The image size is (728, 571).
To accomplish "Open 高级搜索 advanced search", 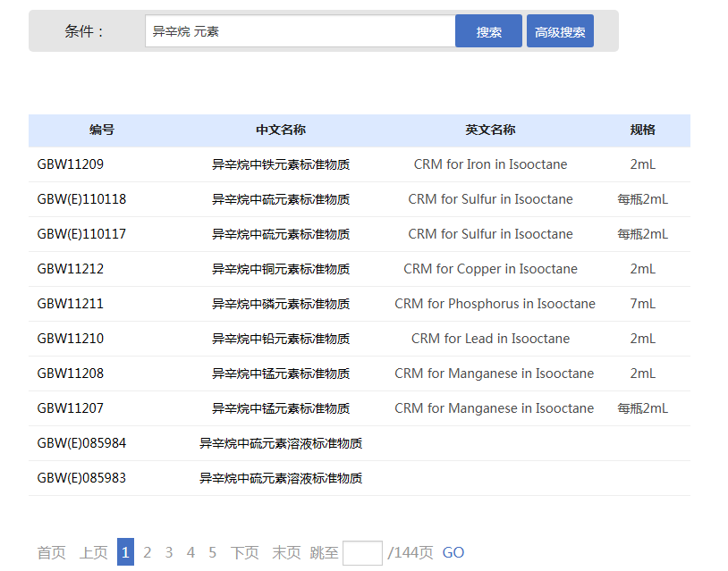I will point(560,31).
